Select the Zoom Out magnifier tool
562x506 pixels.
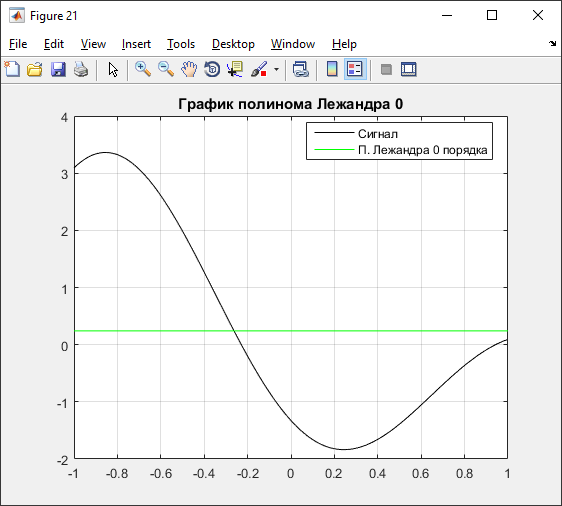point(166,69)
